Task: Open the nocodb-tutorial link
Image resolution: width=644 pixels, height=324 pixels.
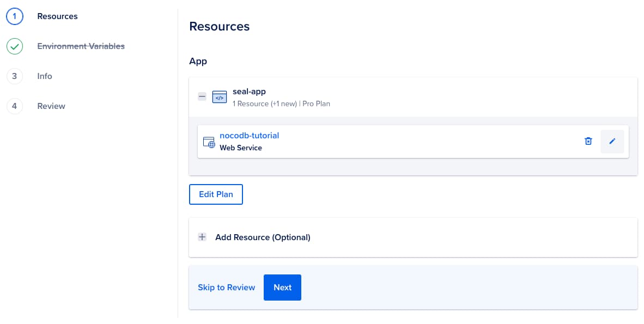Action: [x=250, y=136]
